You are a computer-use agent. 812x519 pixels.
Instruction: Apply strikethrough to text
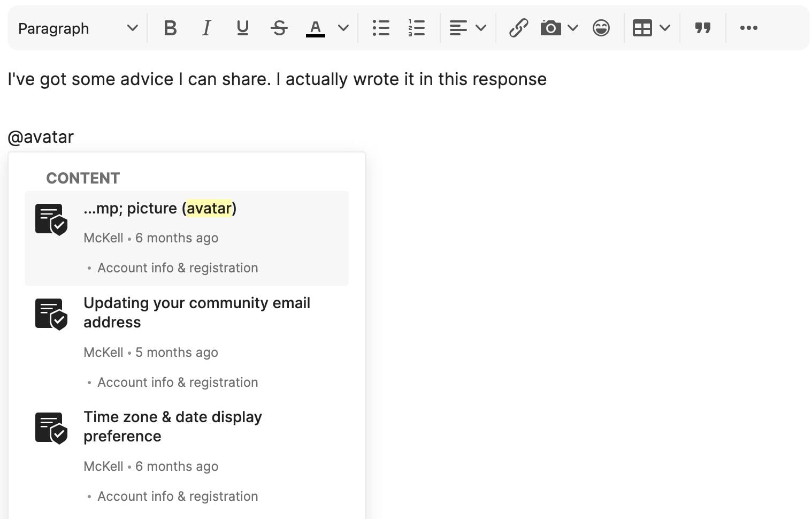(x=279, y=28)
